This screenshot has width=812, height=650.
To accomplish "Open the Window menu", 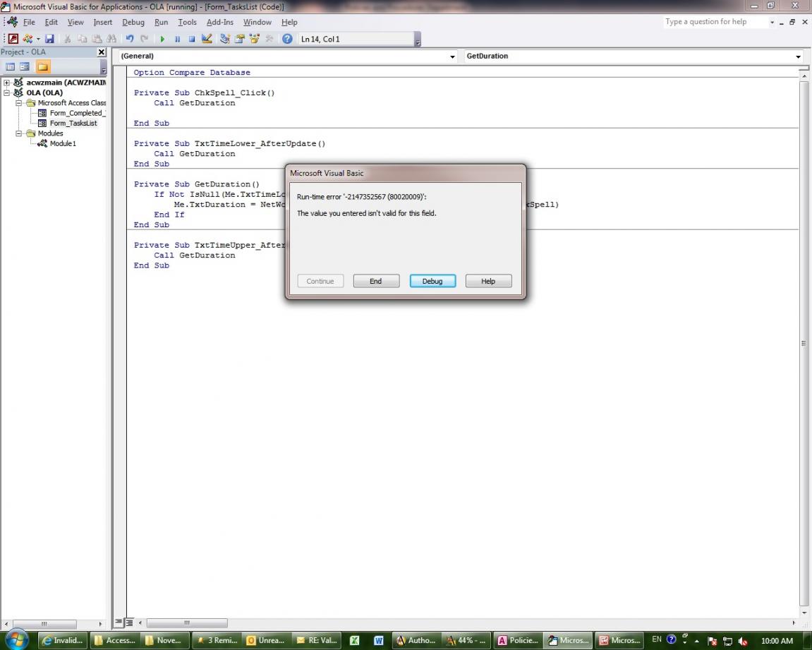I will click(x=257, y=22).
